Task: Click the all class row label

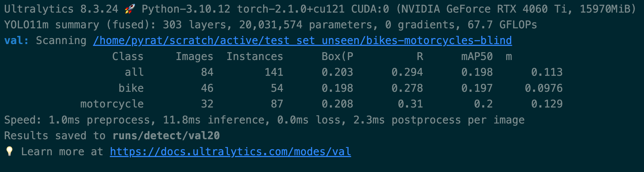Action: (x=134, y=72)
